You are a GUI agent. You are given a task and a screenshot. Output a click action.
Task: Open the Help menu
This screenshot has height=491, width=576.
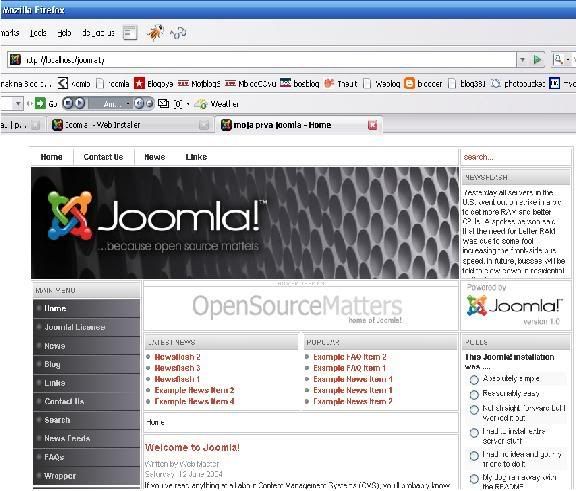pos(64,33)
